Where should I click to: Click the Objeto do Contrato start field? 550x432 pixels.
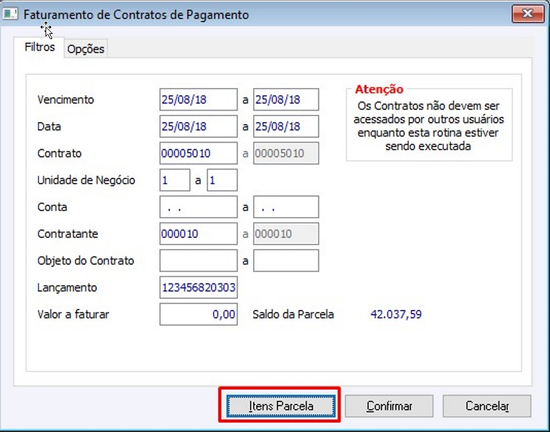tap(199, 261)
